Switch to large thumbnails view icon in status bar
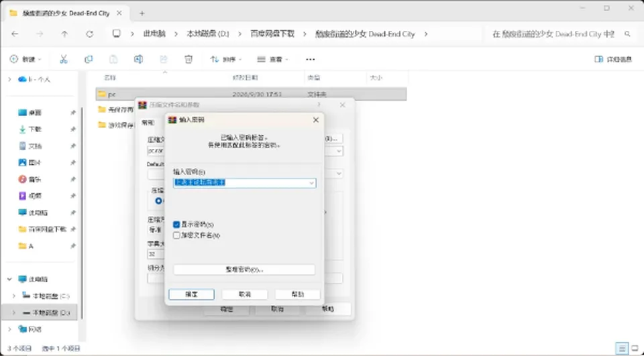The height and width of the screenshot is (356, 644). pyautogui.click(x=635, y=349)
